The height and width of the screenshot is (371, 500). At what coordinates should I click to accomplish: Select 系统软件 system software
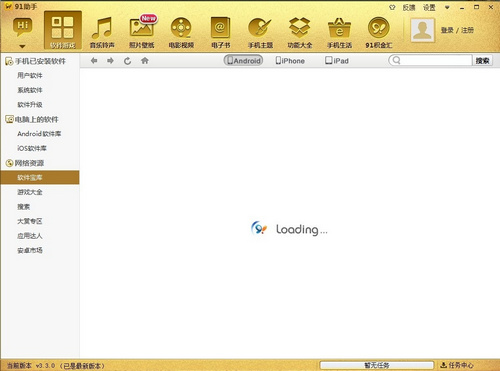[30, 90]
